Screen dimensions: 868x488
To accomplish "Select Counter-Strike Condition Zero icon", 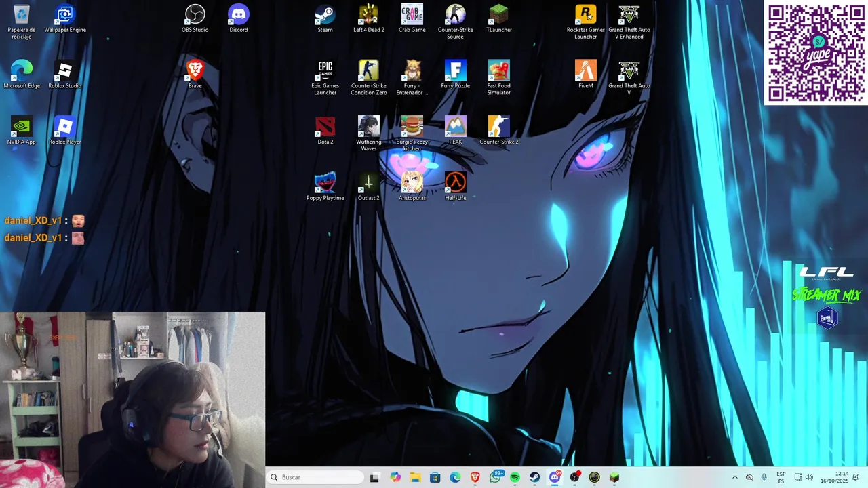I will 369,78.
